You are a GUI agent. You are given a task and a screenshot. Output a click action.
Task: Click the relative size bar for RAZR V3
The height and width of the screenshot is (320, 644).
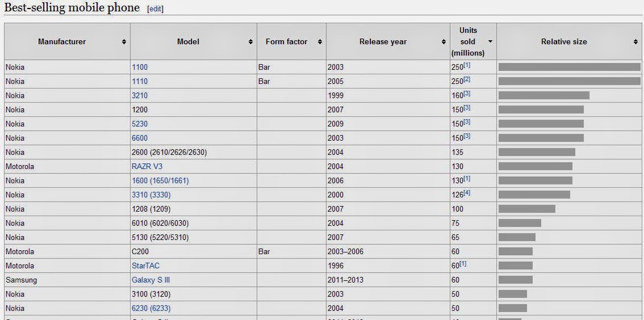(x=535, y=166)
